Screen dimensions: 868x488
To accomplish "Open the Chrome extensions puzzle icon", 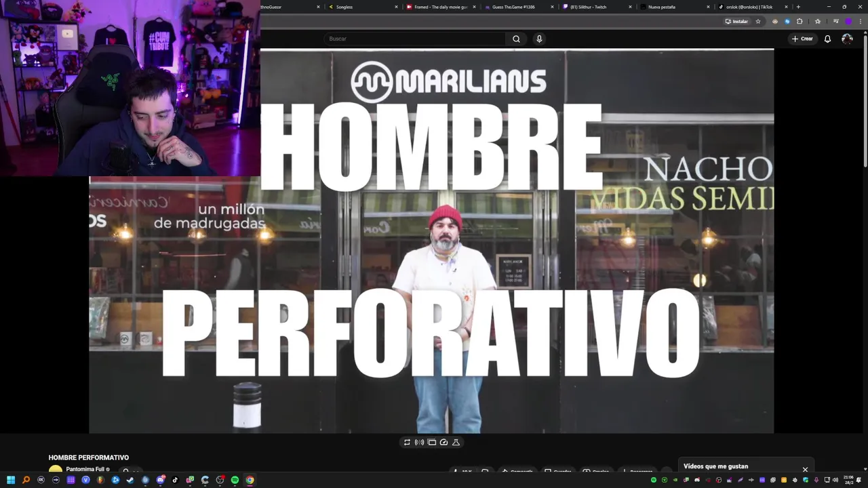I will [x=800, y=21].
